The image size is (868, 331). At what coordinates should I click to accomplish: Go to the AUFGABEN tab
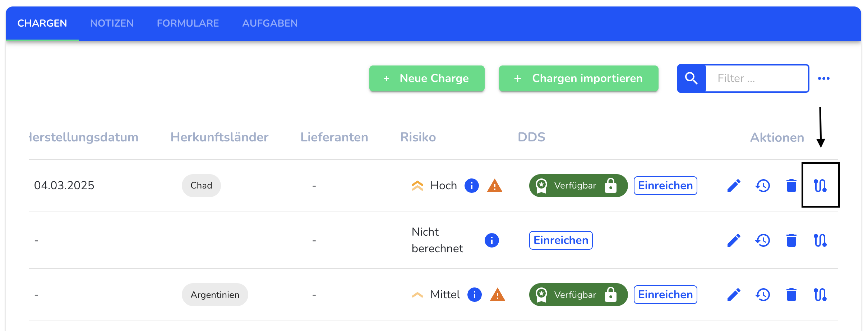click(270, 23)
